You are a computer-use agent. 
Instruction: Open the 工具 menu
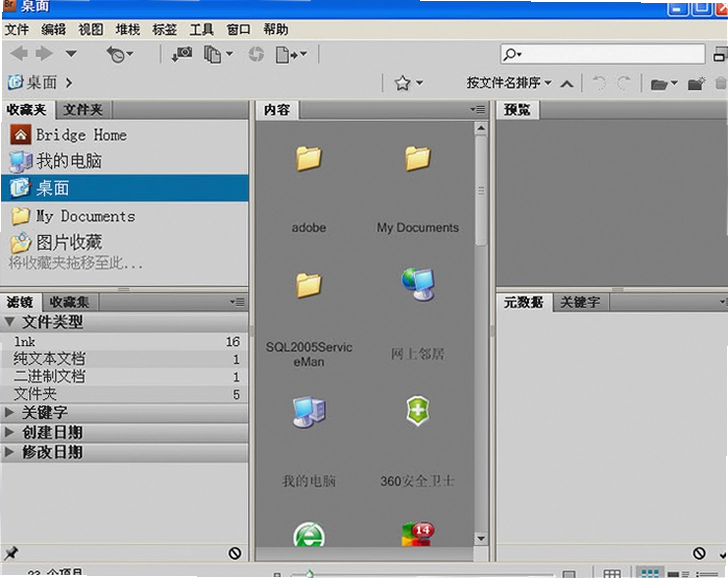pos(201,30)
